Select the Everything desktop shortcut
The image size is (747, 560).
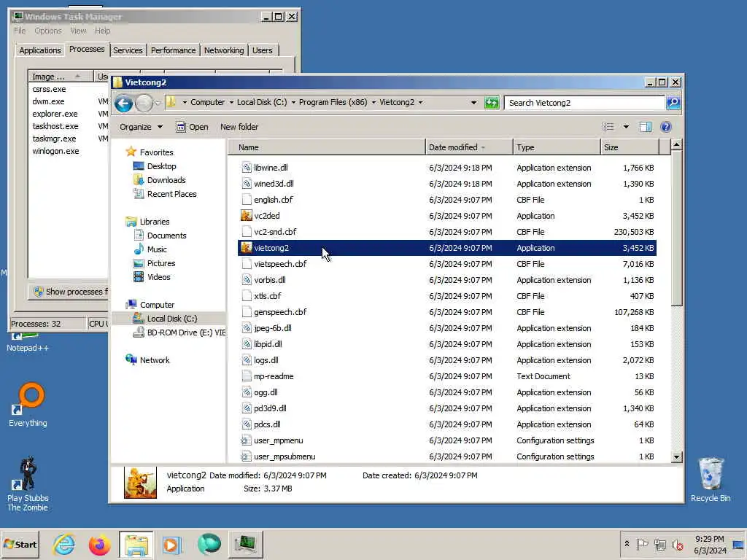[x=28, y=405]
